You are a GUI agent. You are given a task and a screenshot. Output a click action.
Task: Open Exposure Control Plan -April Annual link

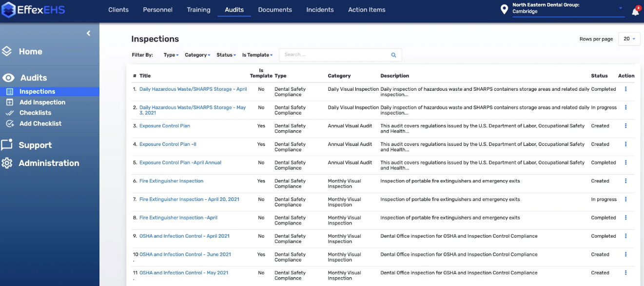(180, 163)
